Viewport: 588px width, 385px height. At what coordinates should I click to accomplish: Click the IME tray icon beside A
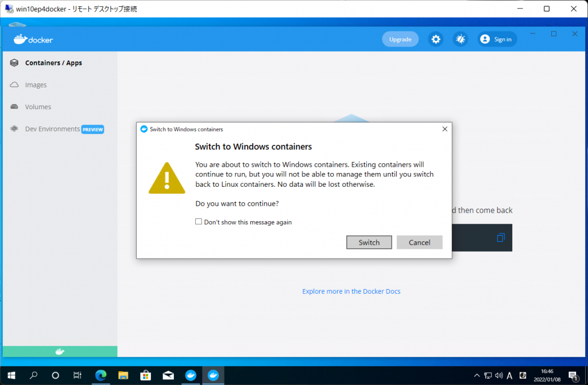pos(523,375)
